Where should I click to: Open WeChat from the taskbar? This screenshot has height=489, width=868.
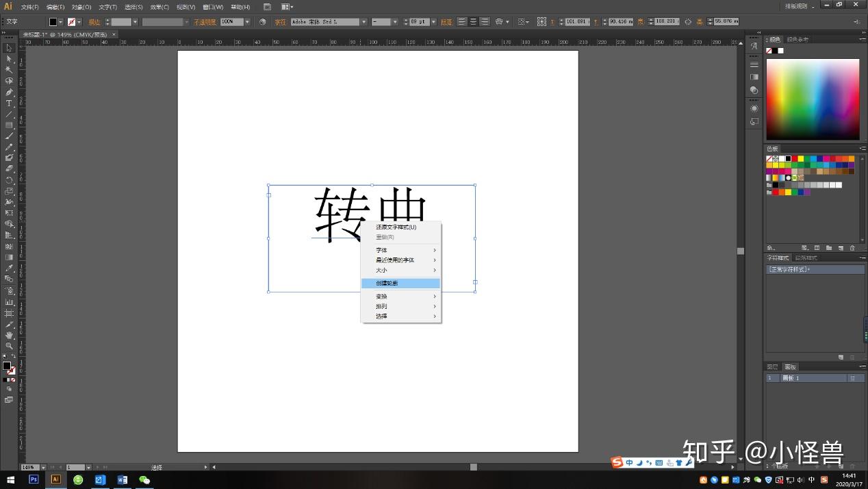click(x=144, y=480)
